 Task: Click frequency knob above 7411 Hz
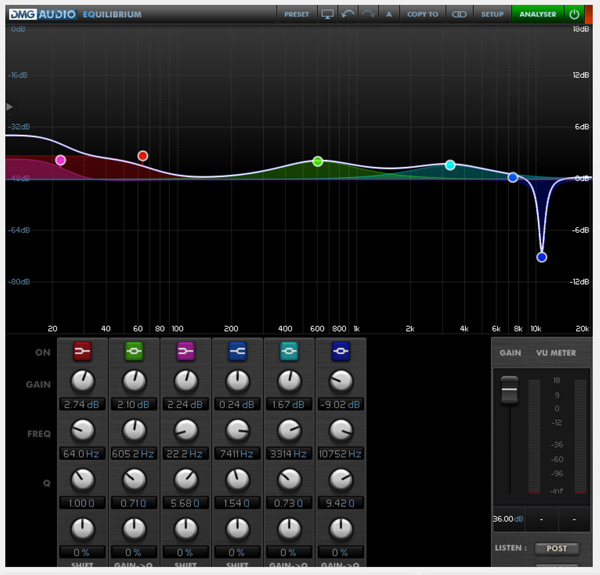(238, 430)
